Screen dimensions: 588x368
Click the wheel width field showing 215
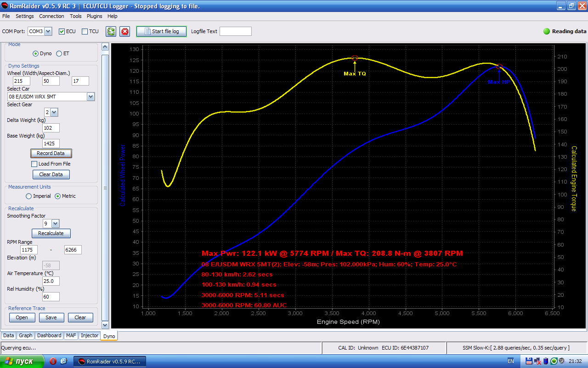point(22,81)
